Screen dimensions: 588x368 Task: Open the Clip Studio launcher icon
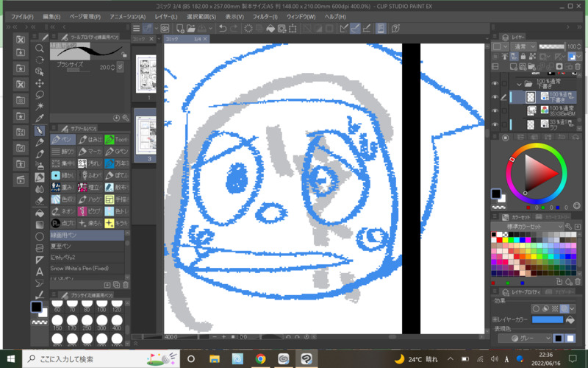[x=165, y=28]
